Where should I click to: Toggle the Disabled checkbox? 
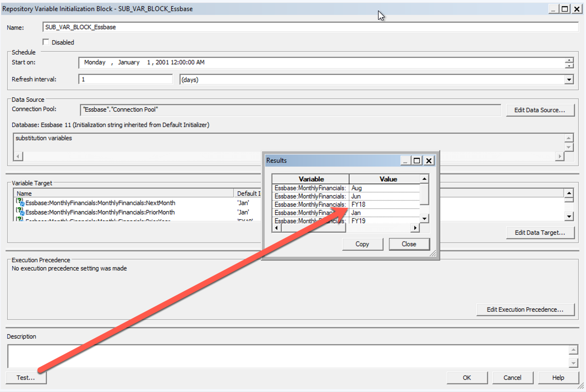46,42
